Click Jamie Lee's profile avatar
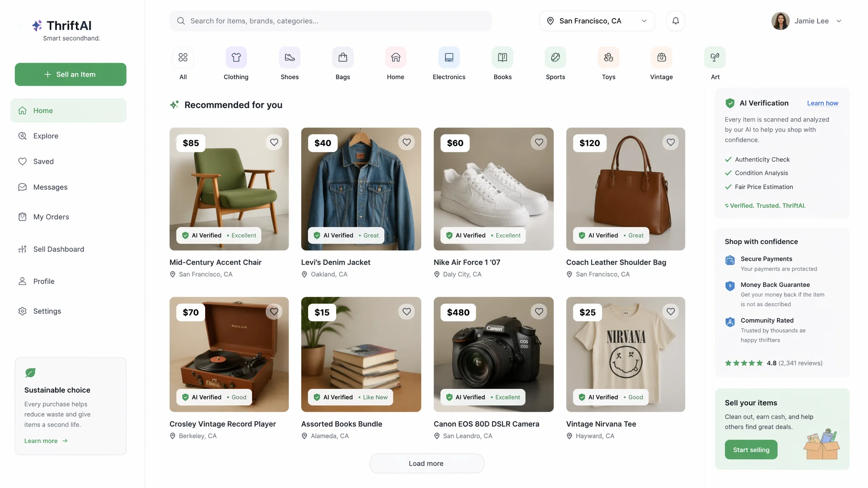This screenshot has width=868, height=488. [x=780, y=21]
